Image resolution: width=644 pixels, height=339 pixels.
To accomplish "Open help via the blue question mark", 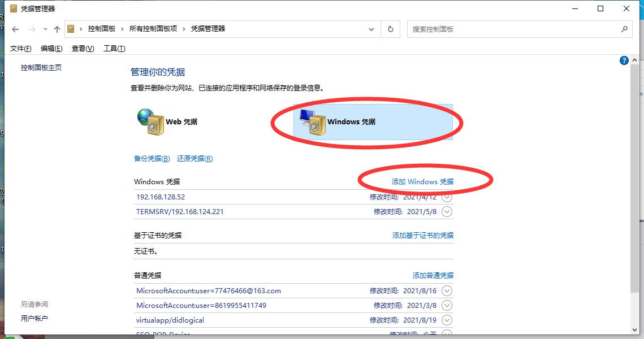I will point(624,60).
